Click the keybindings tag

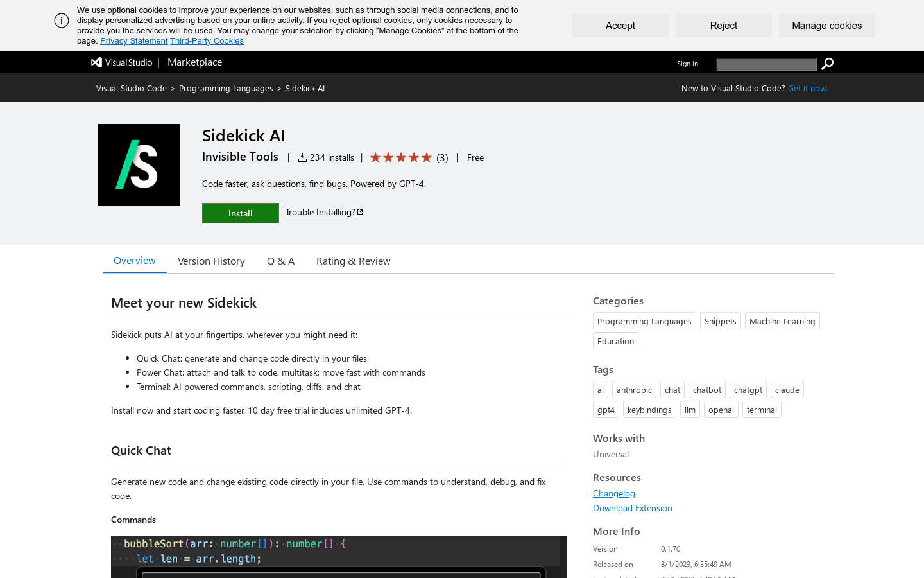tap(649, 410)
